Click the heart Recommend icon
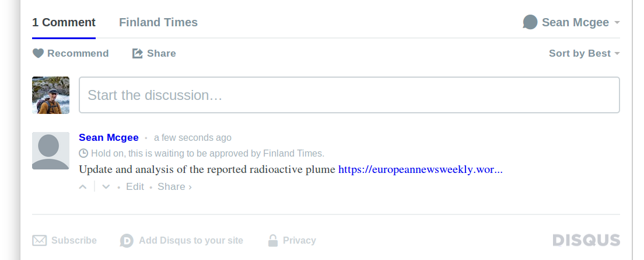The image size is (644, 260). click(38, 53)
